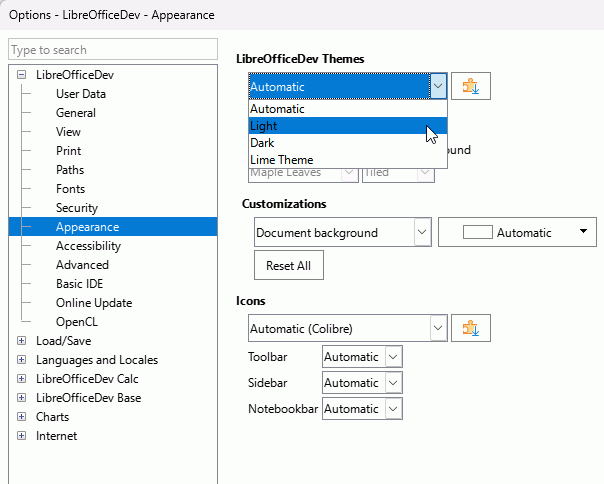Choose Light theme from the dropdown list

pyautogui.click(x=348, y=126)
